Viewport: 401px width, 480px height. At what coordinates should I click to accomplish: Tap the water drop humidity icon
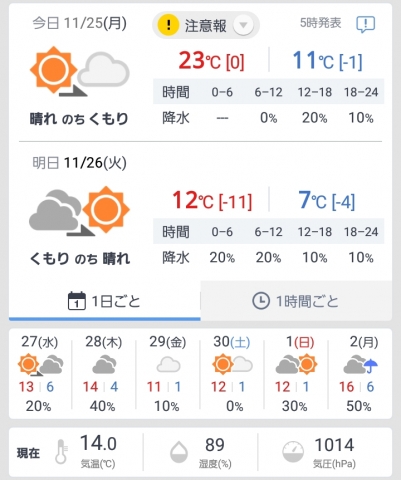click(179, 452)
